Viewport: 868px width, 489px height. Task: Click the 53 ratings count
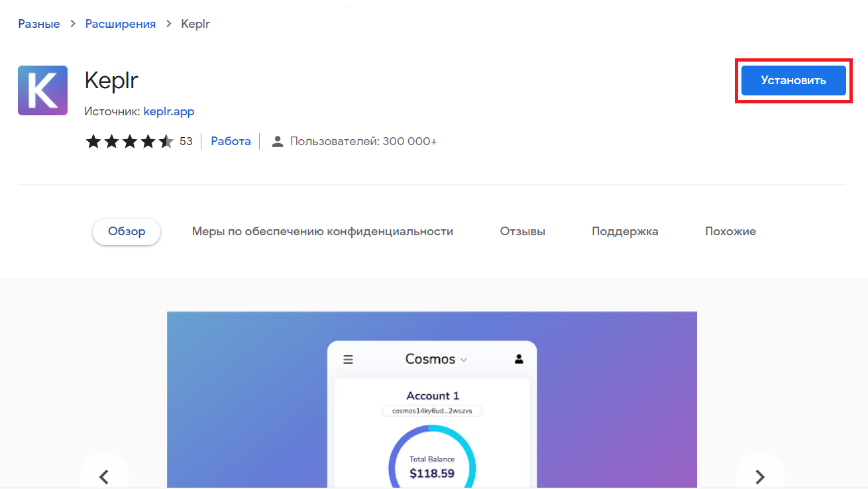point(186,141)
